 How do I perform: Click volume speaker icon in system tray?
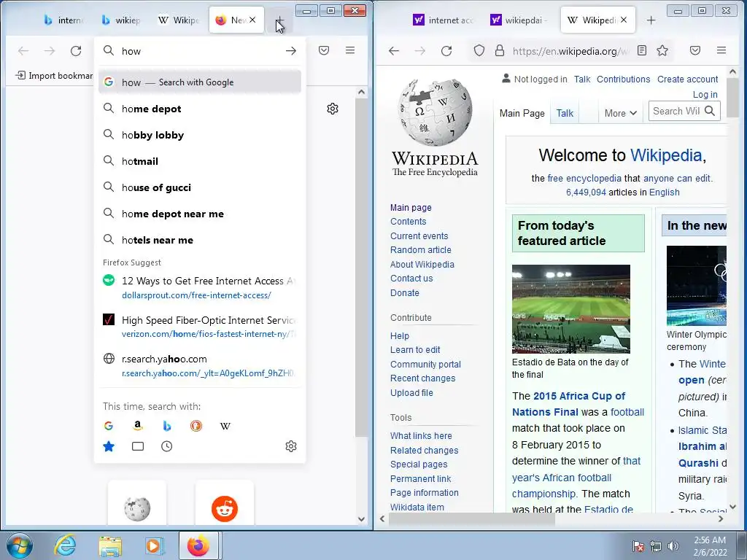pos(673,546)
